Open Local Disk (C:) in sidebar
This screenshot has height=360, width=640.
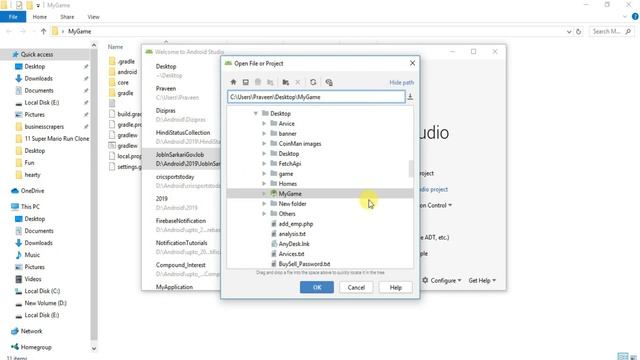(x=42, y=291)
